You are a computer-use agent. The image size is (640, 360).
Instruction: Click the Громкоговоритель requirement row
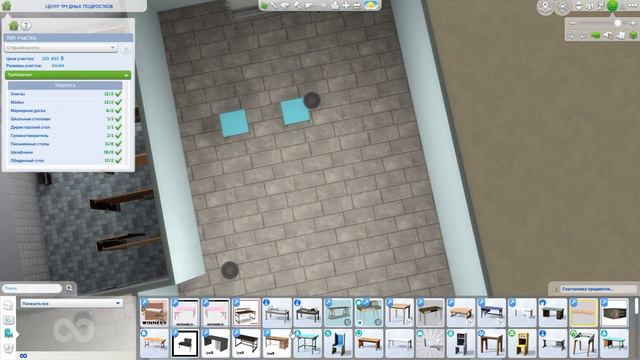[65, 136]
